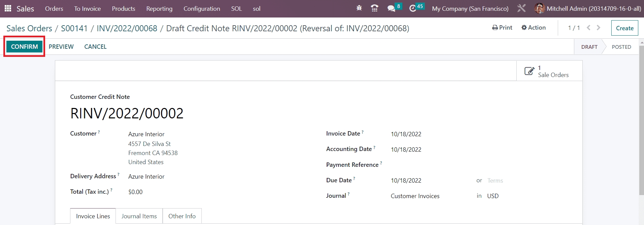The width and height of the screenshot is (644, 225).
Task: Open the activities clock icon
Action: (413, 8)
